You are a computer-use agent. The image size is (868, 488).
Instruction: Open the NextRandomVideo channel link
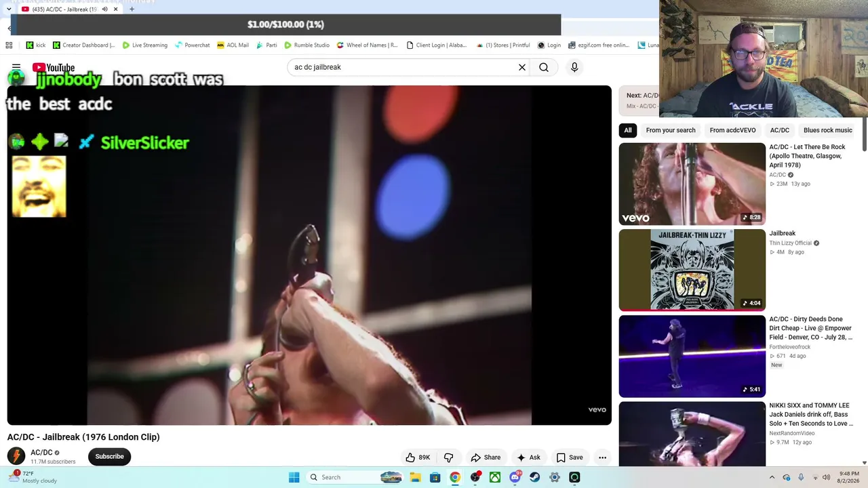point(792,433)
